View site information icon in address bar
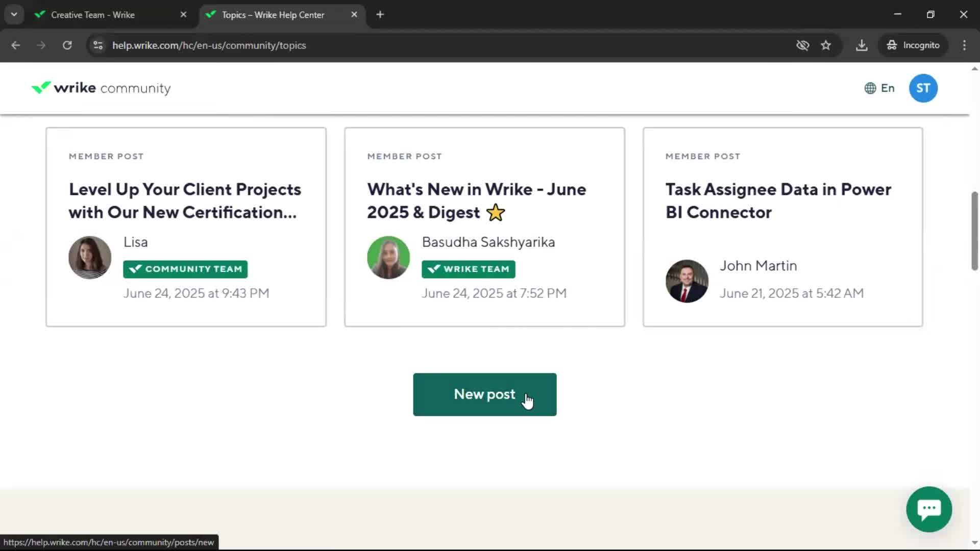This screenshot has width=980, height=551. click(98, 45)
